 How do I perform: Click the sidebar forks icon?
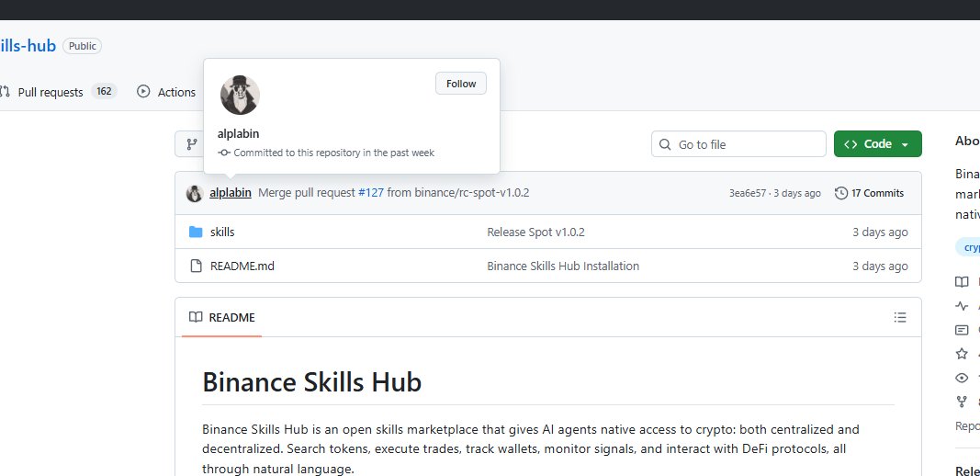point(962,402)
